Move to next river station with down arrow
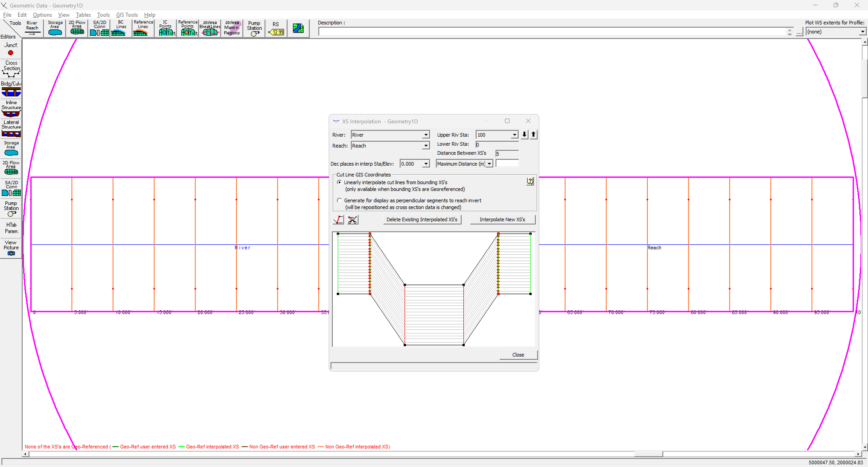This screenshot has width=868, height=467. pyautogui.click(x=524, y=135)
